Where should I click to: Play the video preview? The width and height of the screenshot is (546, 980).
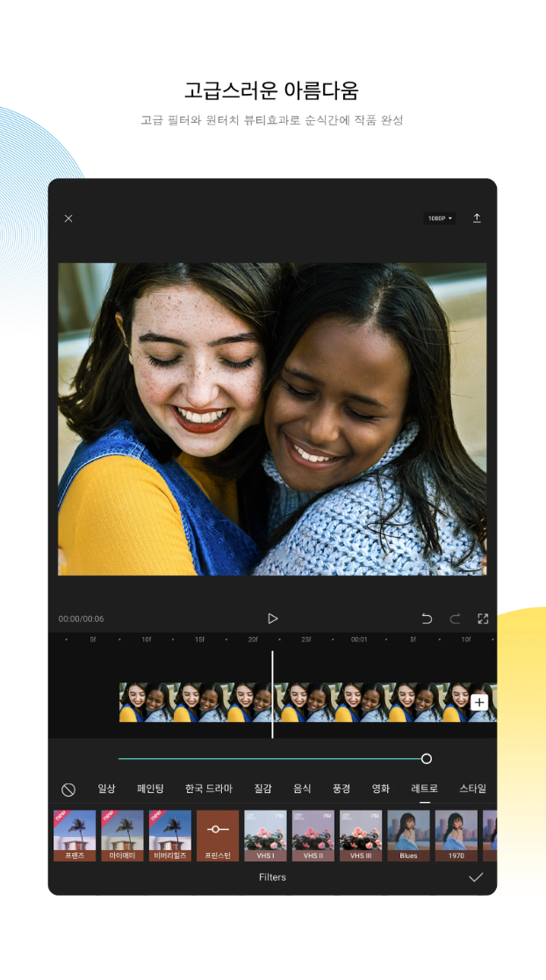click(x=273, y=619)
